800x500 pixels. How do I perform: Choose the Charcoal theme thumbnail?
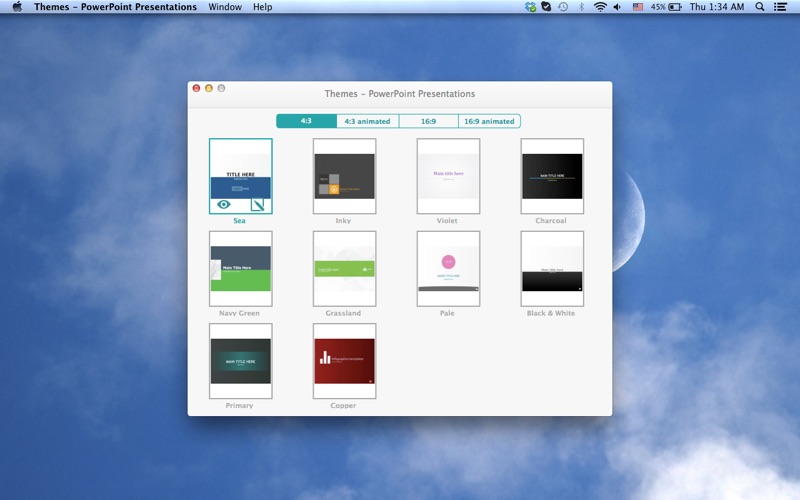(x=552, y=176)
